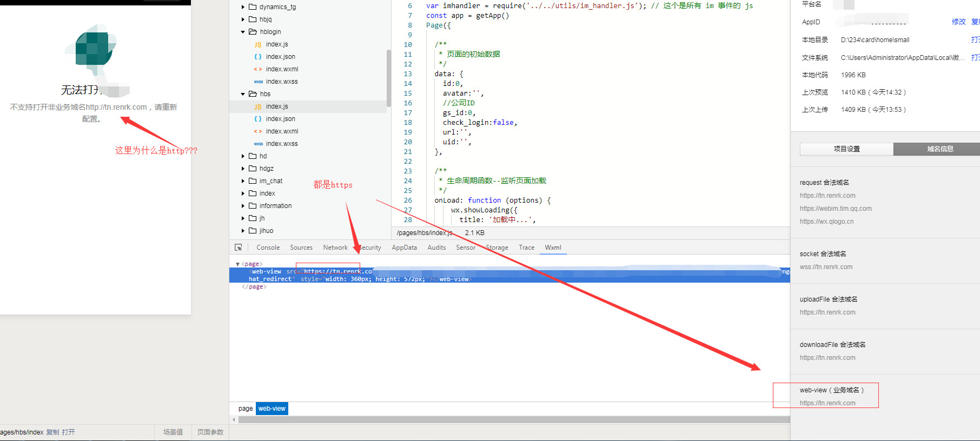
Task: Click the dynamics_tg folder icon
Action: coord(253,7)
